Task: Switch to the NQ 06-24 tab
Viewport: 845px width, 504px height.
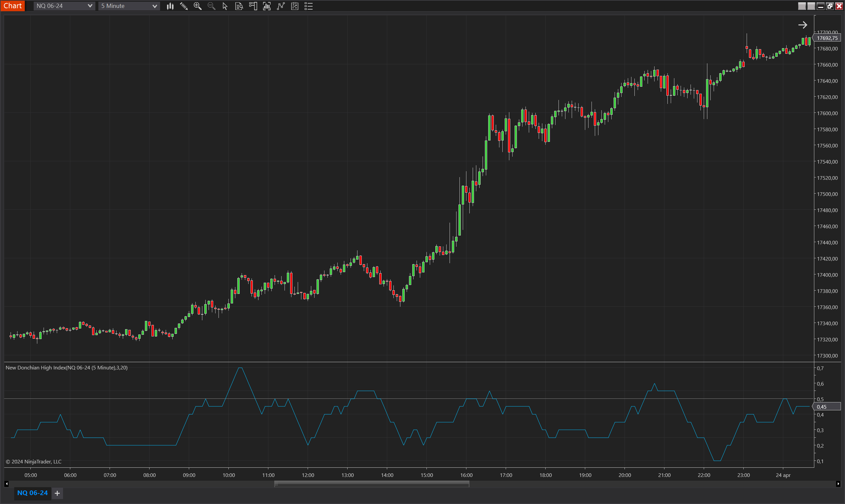Action: click(32, 493)
